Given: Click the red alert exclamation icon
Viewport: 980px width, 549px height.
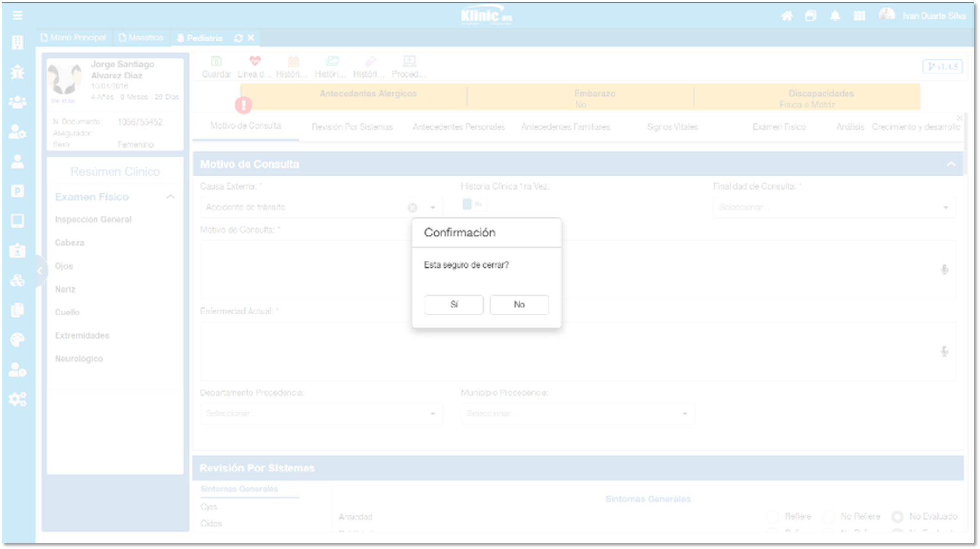Looking at the screenshot, I should 244,104.
